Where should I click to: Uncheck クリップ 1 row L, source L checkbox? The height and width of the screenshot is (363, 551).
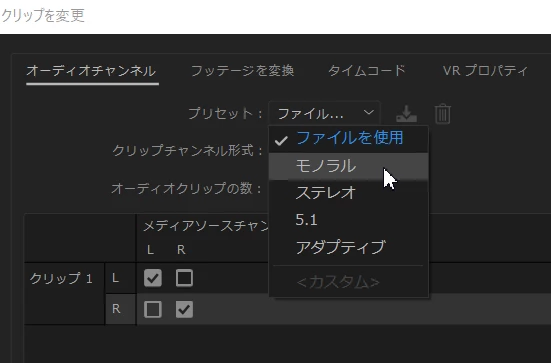click(153, 278)
